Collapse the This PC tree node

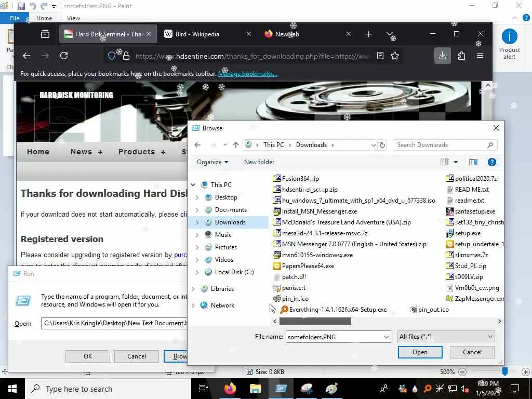click(193, 184)
